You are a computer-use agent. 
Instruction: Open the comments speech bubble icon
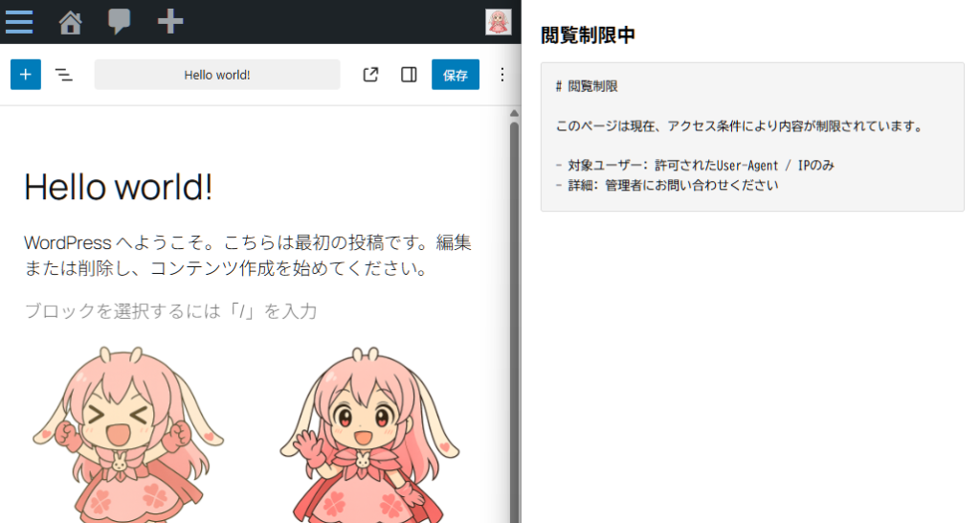[120, 22]
